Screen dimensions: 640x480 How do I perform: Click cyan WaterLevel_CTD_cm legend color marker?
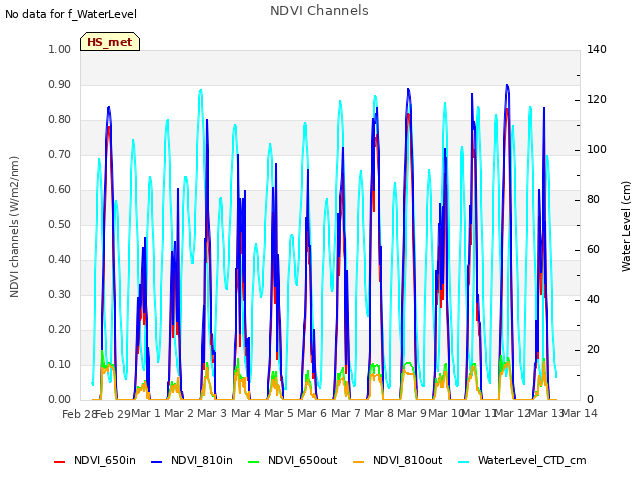point(463,462)
